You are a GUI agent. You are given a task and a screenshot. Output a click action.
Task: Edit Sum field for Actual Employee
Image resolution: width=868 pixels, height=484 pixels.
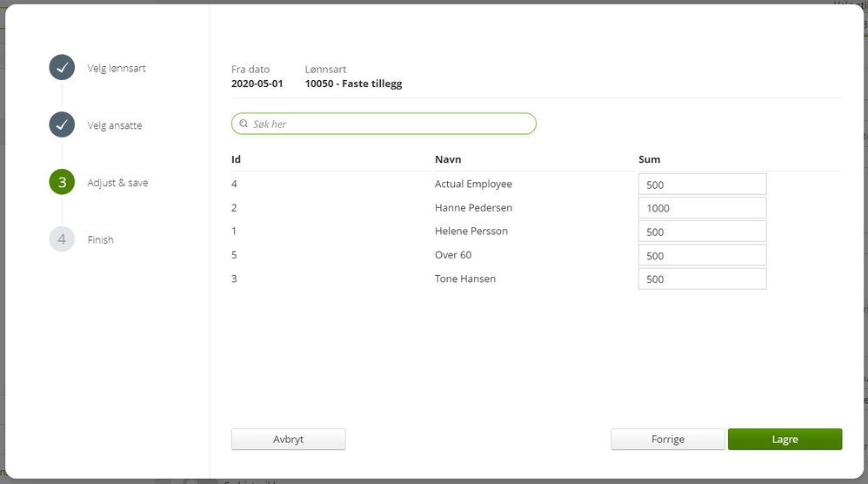(702, 185)
